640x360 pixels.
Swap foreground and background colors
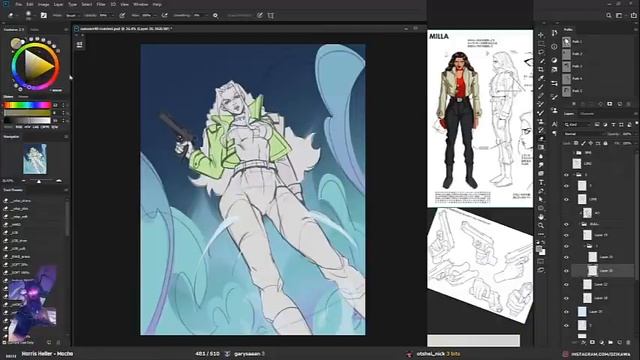(543, 242)
